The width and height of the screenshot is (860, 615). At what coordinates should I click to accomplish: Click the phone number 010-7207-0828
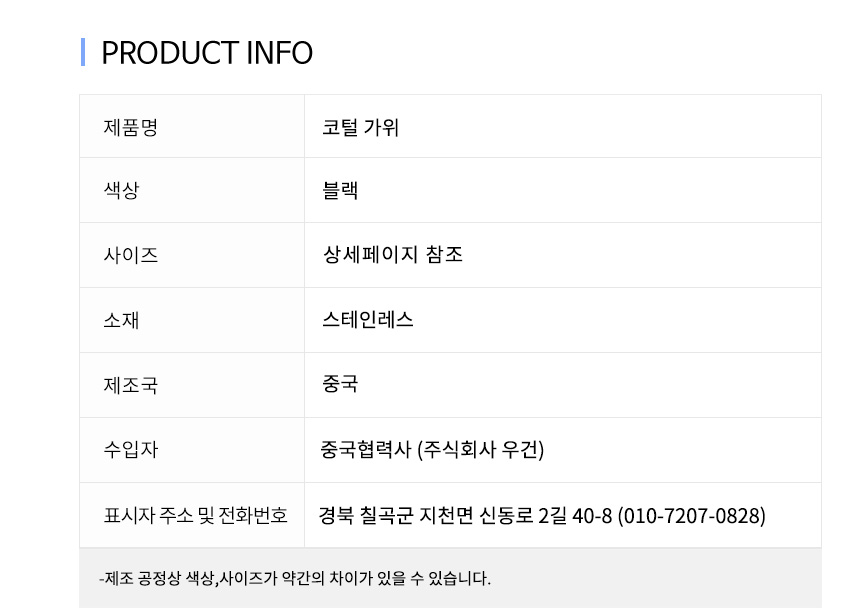692,516
